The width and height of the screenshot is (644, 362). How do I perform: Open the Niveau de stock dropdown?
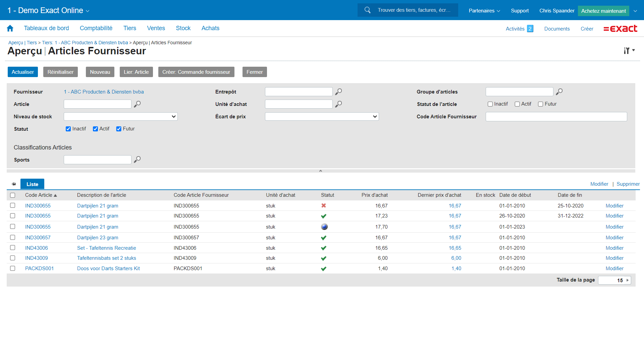click(120, 117)
